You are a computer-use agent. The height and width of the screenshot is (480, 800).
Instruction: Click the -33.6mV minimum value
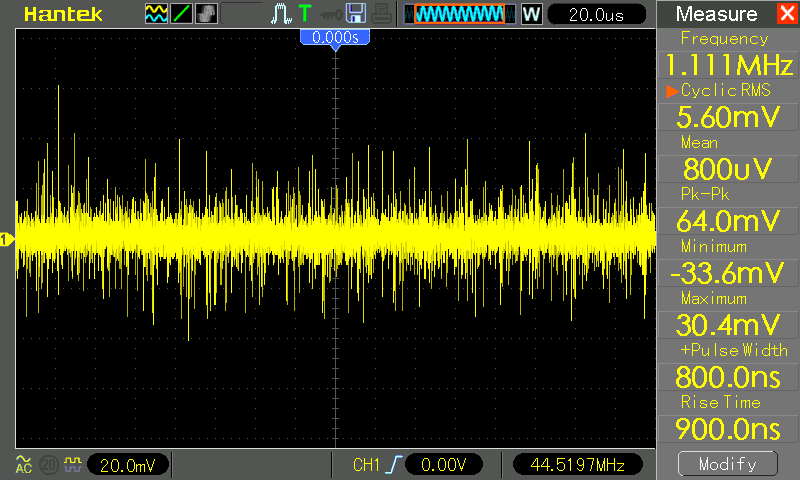click(x=727, y=273)
